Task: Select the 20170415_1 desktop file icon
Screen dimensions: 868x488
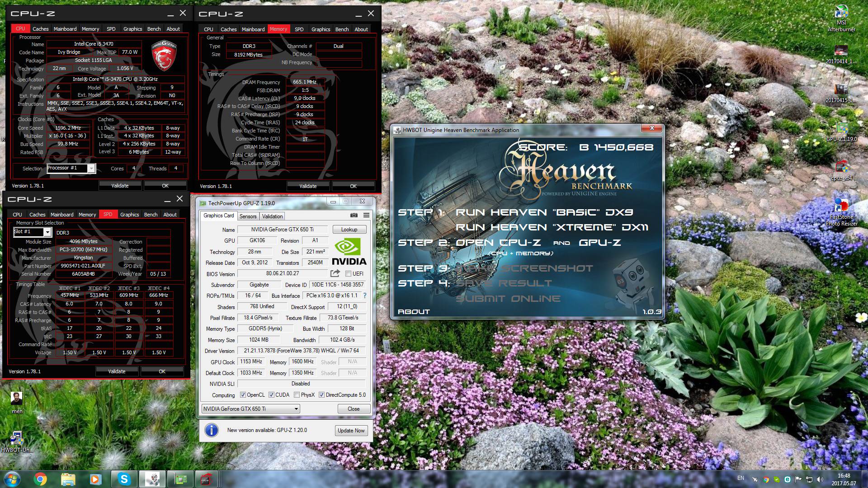Action: [x=841, y=93]
